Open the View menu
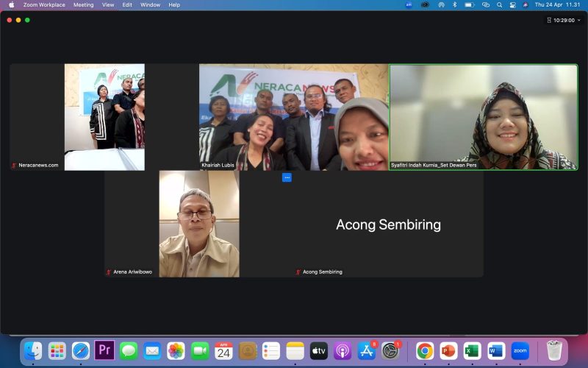 (x=108, y=4)
